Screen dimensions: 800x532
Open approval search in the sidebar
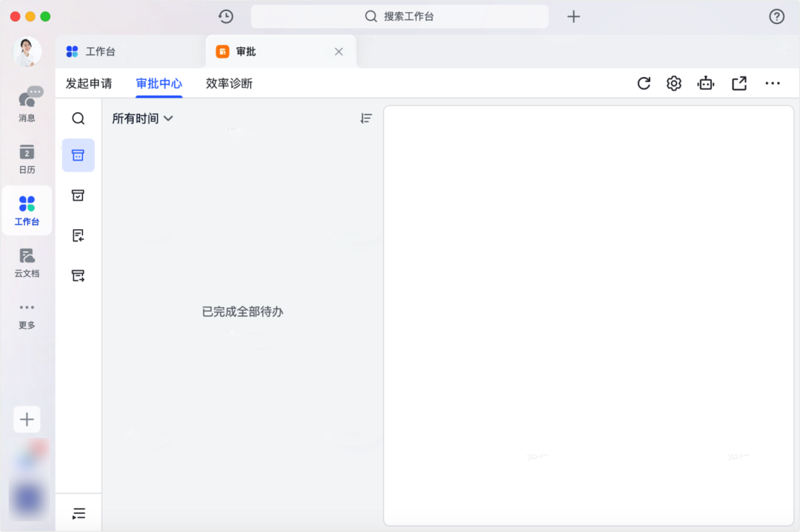(x=78, y=118)
